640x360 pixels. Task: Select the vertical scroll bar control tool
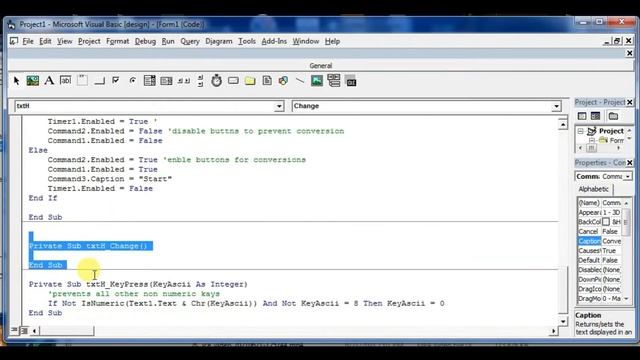pos(200,81)
